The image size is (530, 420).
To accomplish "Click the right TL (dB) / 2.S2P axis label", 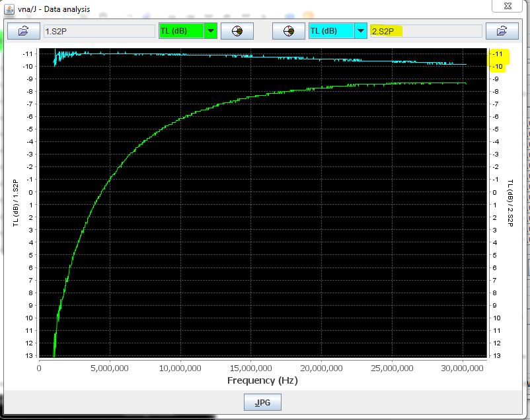I will [510, 203].
